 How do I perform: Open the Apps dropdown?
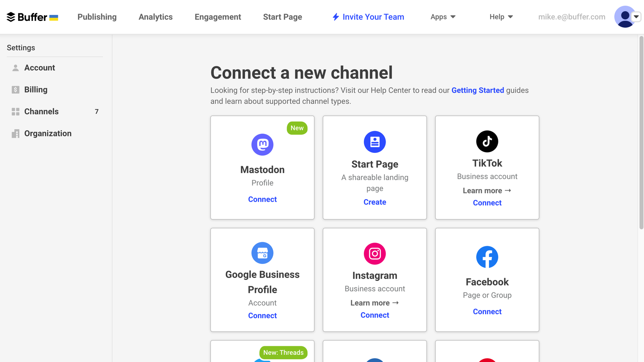click(x=442, y=17)
